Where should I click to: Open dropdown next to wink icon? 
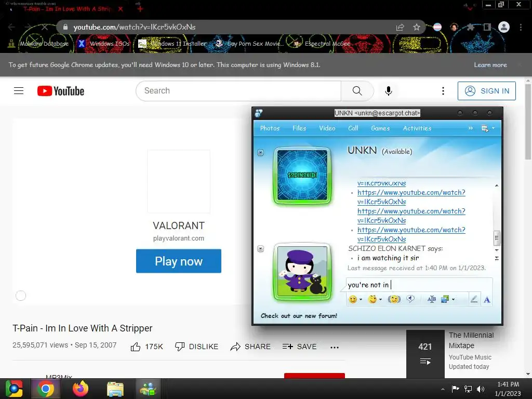(x=381, y=300)
